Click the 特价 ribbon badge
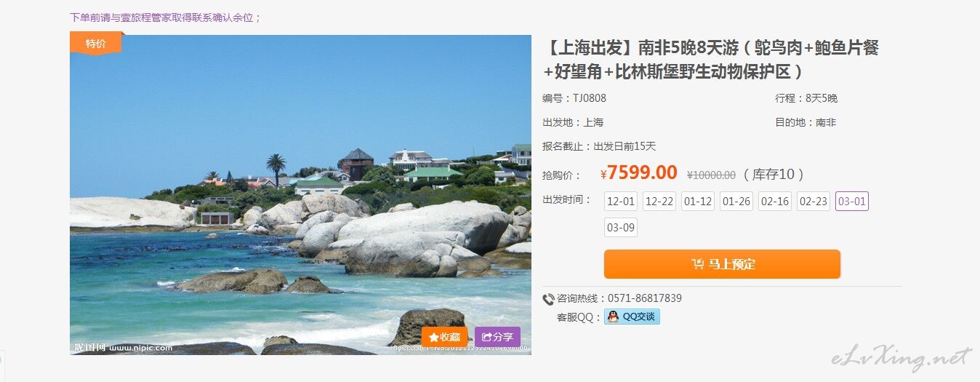980x382 pixels. (x=96, y=43)
